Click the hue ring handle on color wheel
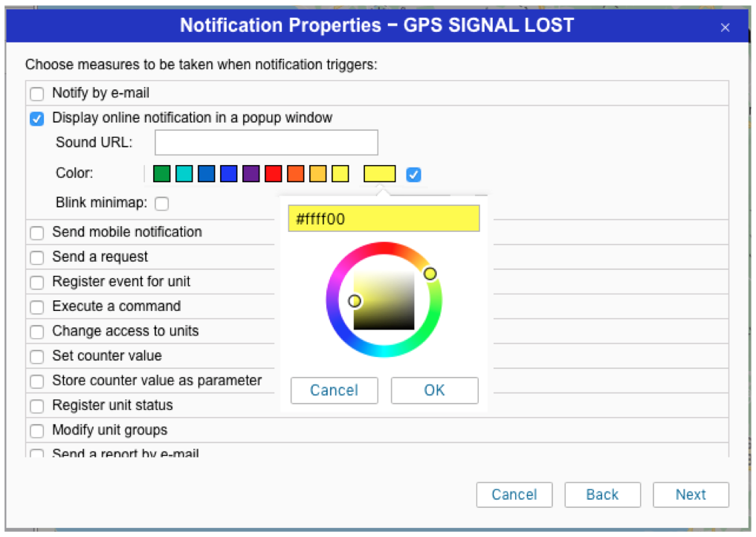 [x=430, y=274]
